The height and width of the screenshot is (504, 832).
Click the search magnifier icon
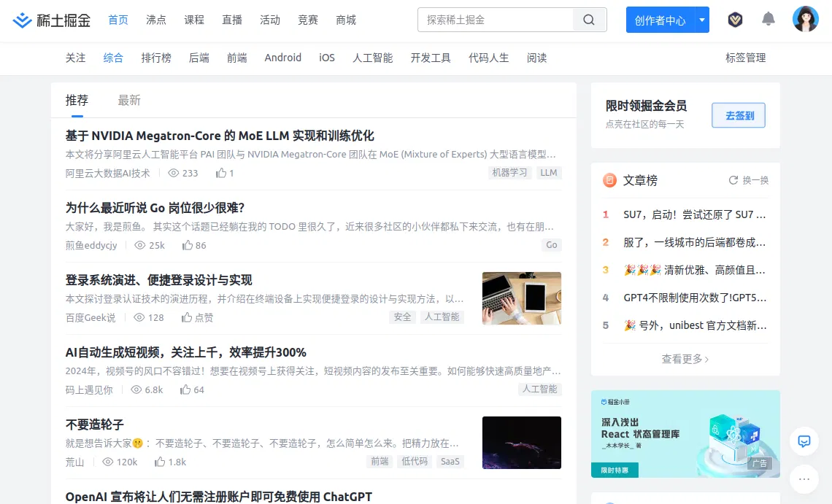[x=589, y=20]
